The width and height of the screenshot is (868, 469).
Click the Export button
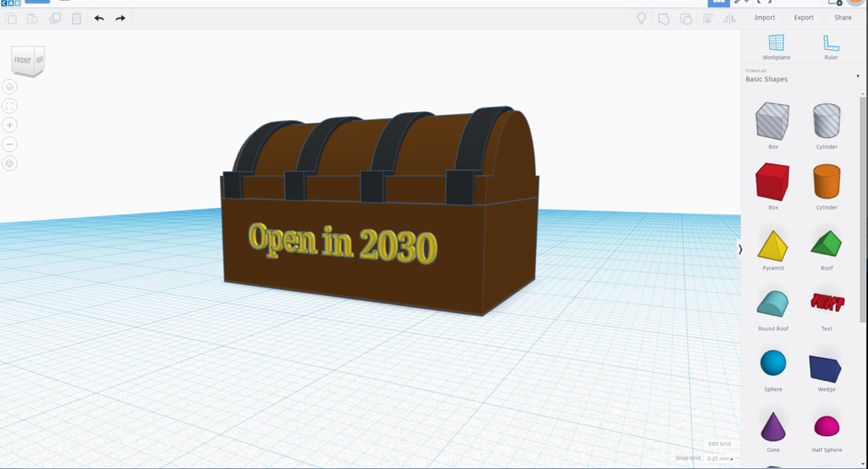tap(804, 18)
